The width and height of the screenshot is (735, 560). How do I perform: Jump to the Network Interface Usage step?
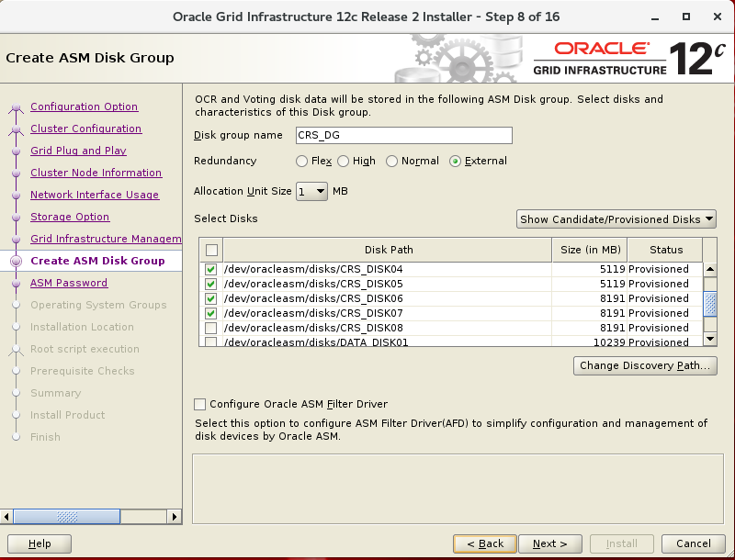95,195
